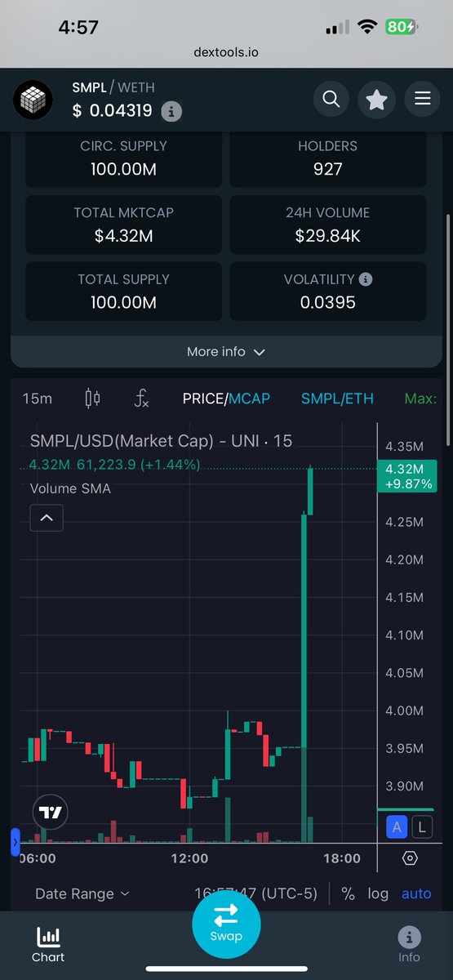Screen dimensions: 453x980
Task: Click the 12:00 time axis label
Action: pos(189,858)
